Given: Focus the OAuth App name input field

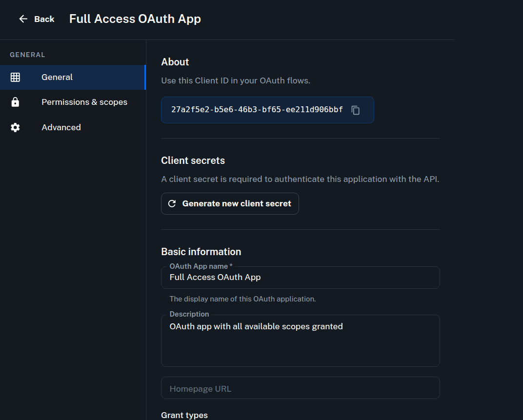Looking at the screenshot, I should click(x=300, y=277).
